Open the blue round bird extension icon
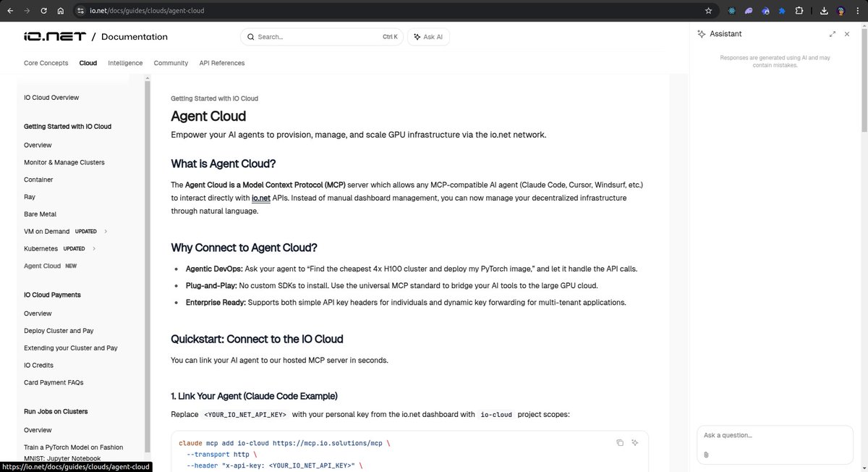Viewport: 868px width, 472px height. pyautogui.click(x=765, y=11)
